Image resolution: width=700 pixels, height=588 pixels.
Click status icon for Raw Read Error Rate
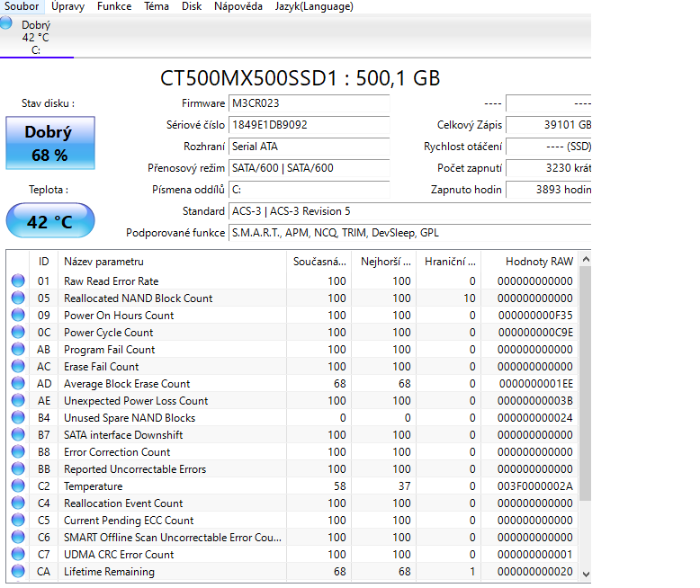pos(18,281)
